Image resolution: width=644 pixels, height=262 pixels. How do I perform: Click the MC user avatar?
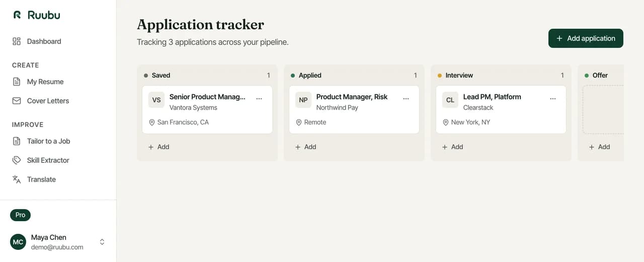pos(18,242)
